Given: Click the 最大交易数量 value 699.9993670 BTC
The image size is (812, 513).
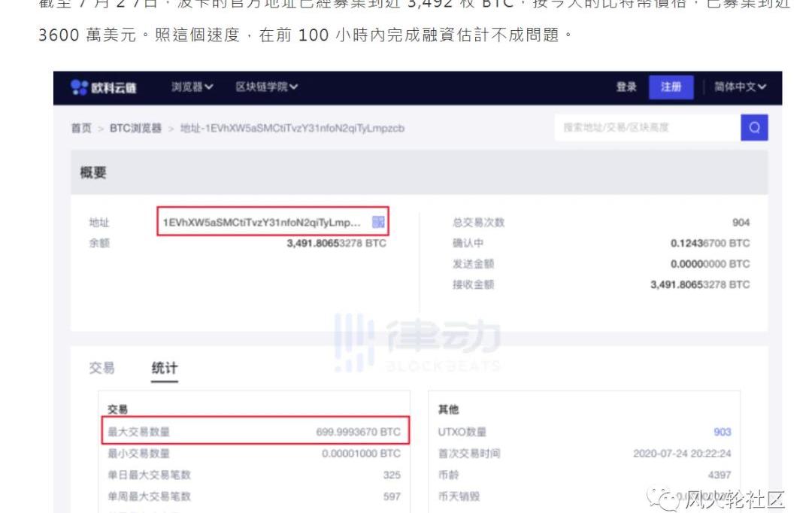Looking at the screenshot, I should point(359,433).
